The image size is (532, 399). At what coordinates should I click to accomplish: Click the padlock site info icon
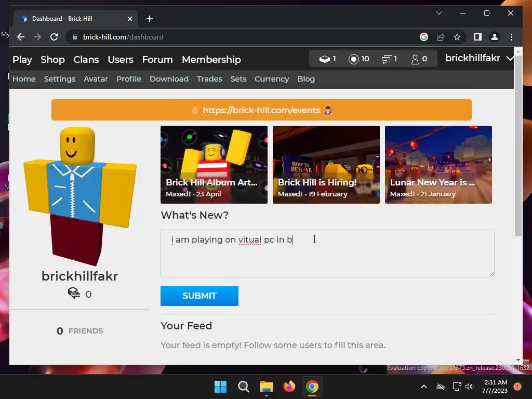75,37
